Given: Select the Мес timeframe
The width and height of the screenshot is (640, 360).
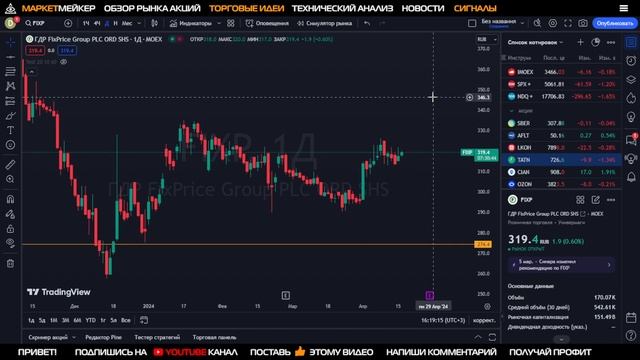Looking at the screenshot, I should [127, 23].
